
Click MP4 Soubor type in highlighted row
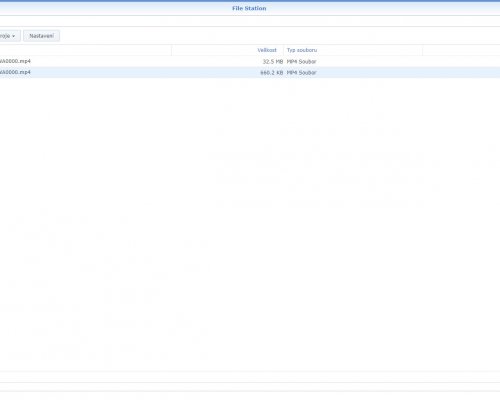pyautogui.click(x=301, y=72)
